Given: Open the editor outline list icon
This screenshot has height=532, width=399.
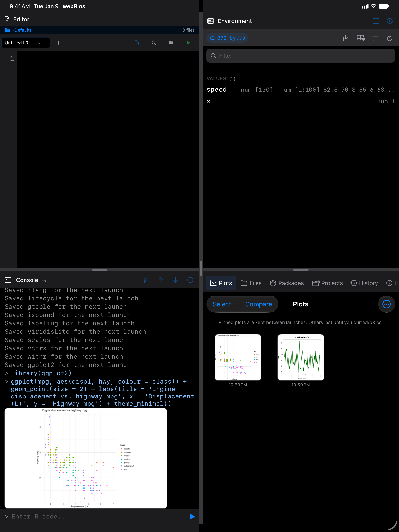Looking at the screenshot, I should [171, 43].
